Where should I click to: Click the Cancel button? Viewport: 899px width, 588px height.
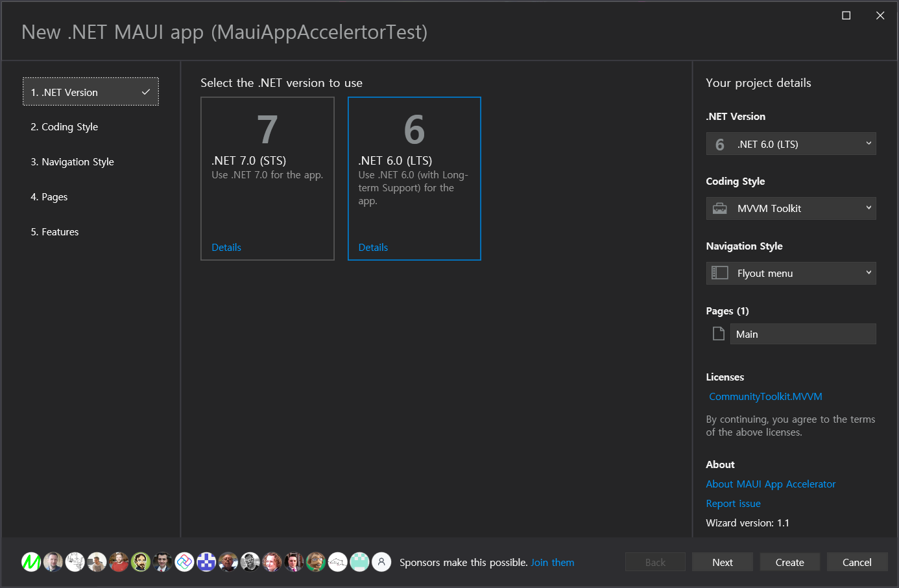857,562
